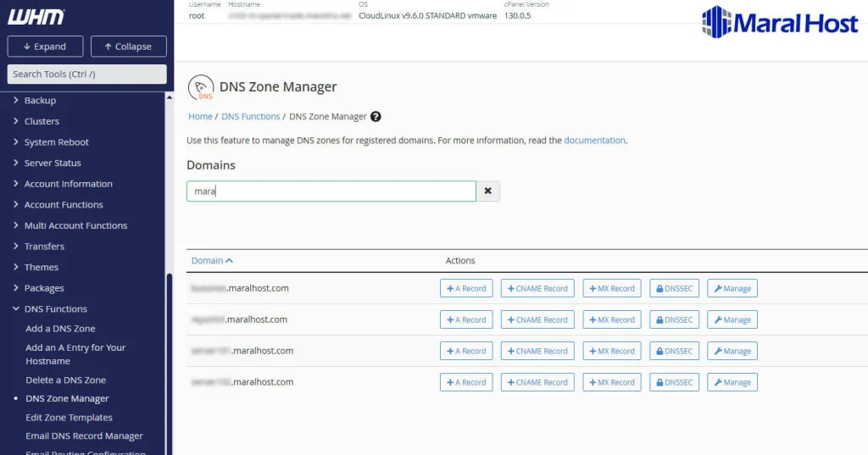
Task: Open the help question mark icon
Action: click(x=376, y=117)
